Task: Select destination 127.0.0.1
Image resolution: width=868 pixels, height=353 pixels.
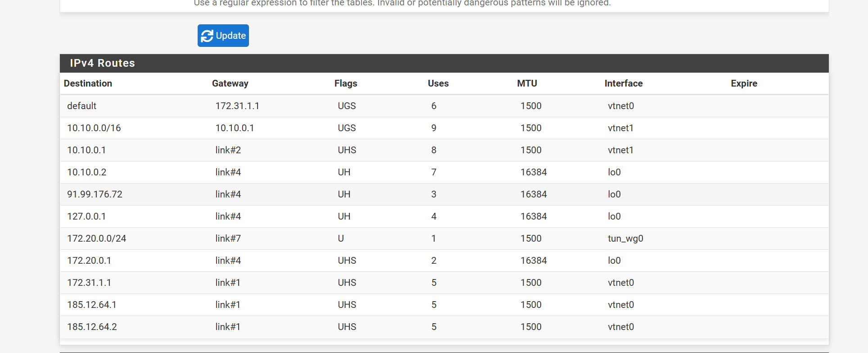Action: pos(86,216)
